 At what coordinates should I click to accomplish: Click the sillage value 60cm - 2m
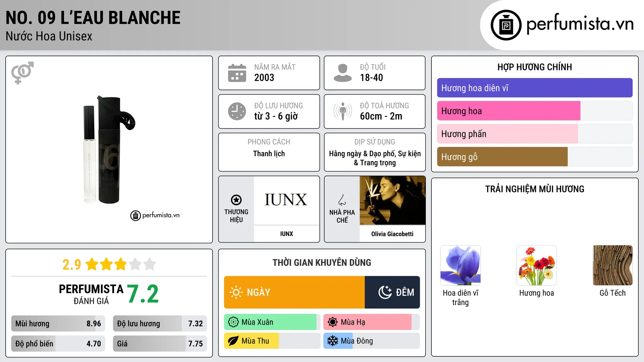(381, 116)
